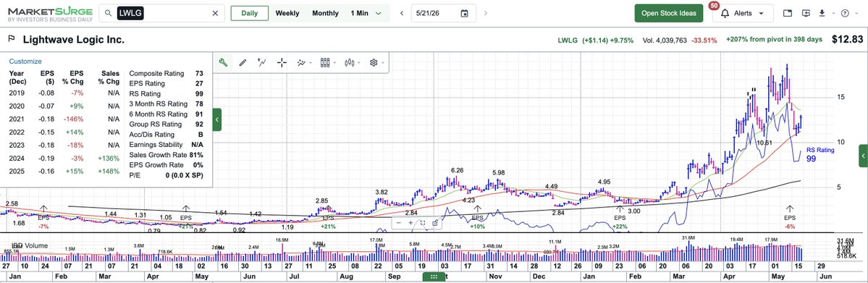Clear the LWLG symbol search box

pyautogui.click(x=215, y=13)
